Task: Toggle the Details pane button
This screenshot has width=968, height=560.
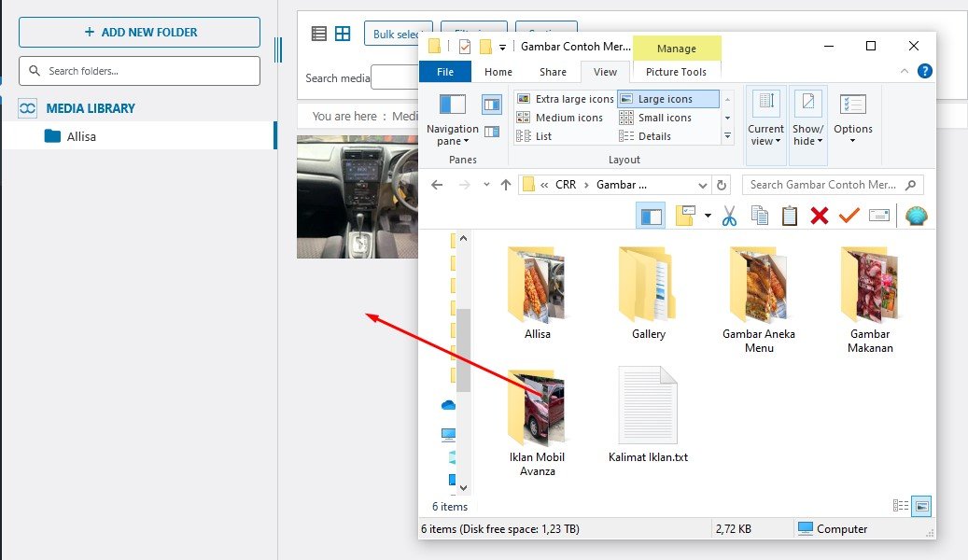Action: pos(492,132)
